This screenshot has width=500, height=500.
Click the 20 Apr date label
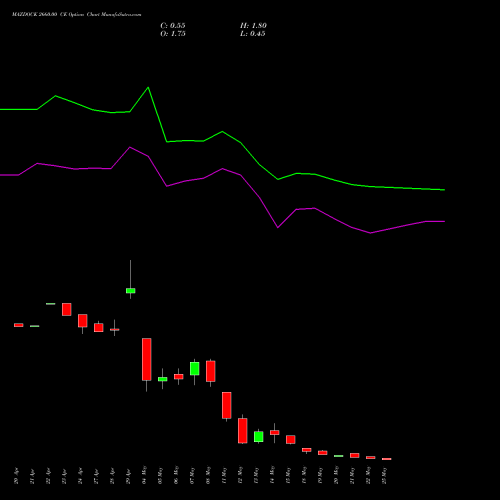pyautogui.click(x=16, y=476)
